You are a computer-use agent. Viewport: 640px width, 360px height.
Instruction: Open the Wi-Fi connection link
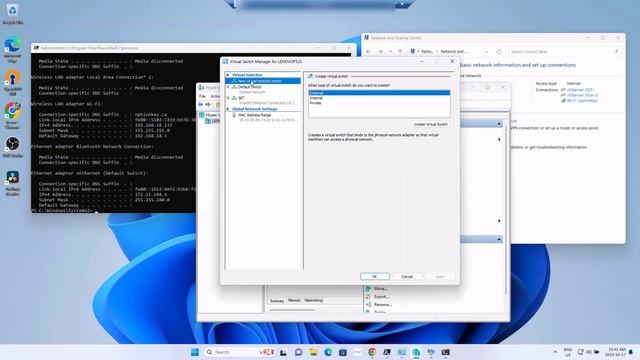tap(582, 100)
